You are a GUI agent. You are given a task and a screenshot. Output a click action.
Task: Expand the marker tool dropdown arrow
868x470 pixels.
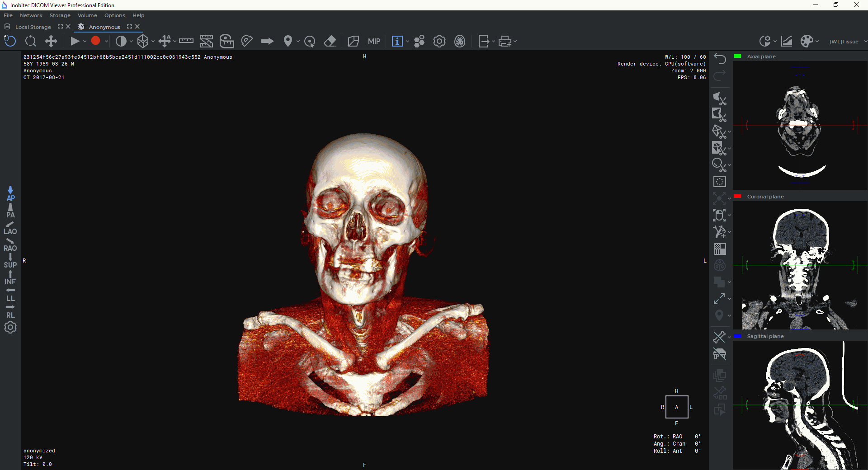pyautogui.click(x=298, y=41)
